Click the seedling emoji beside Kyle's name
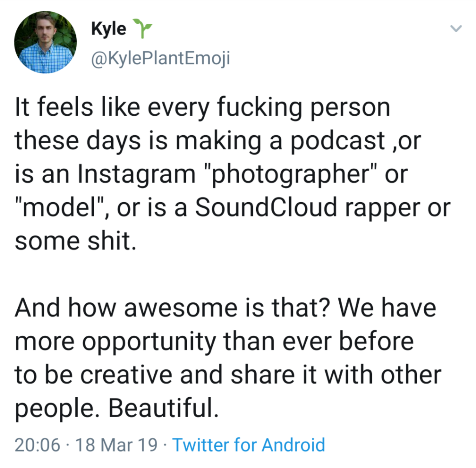The width and height of the screenshot is (476, 468). click(142, 28)
